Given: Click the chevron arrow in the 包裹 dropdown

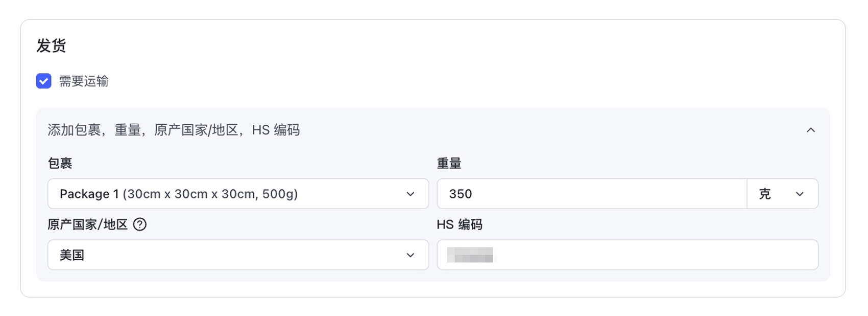Looking at the screenshot, I should click(410, 194).
